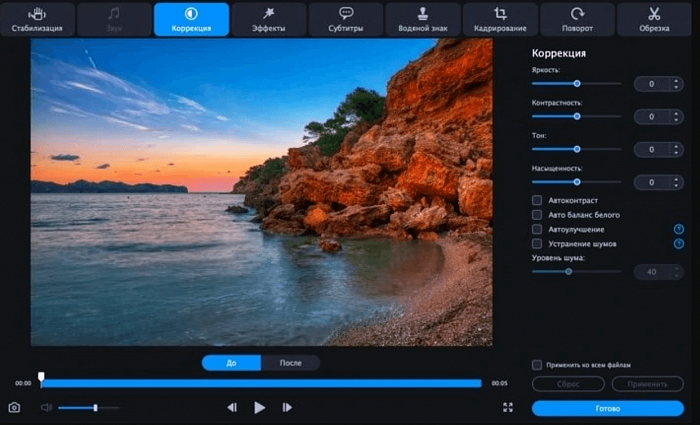
Task: Click the video preview image
Action: tap(262, 192)
